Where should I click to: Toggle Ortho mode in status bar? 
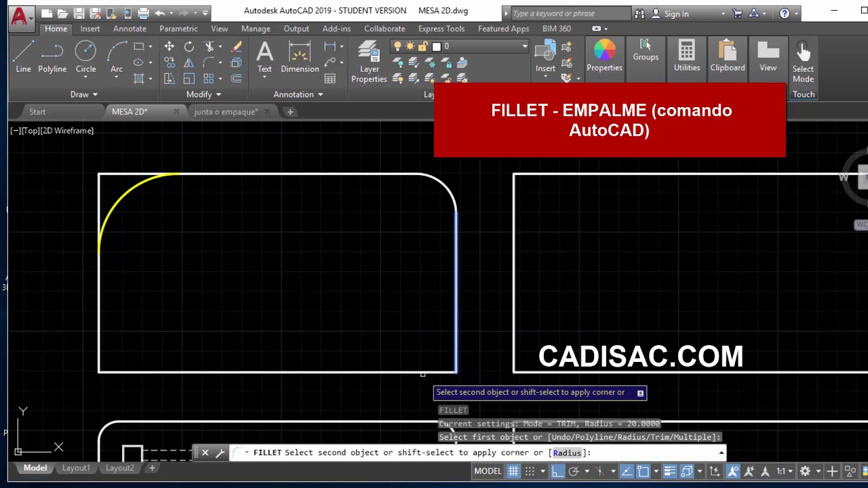coord(557,471)
